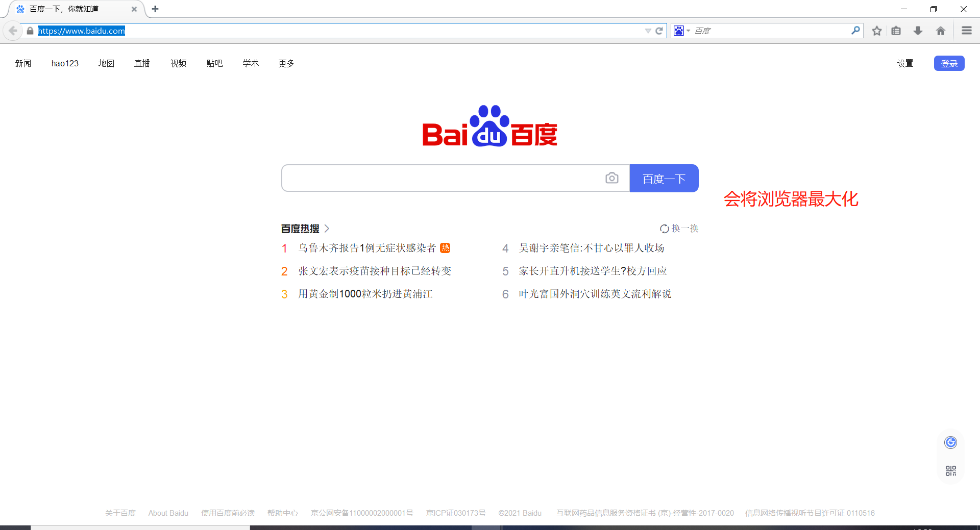This screenshot has height=530, width=980.
Task: Open the bookmarks list icon
Action: point(896,31)
